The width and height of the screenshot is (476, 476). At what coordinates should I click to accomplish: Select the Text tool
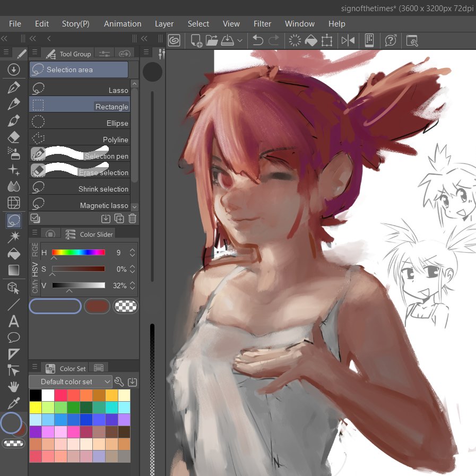[14, 321]
